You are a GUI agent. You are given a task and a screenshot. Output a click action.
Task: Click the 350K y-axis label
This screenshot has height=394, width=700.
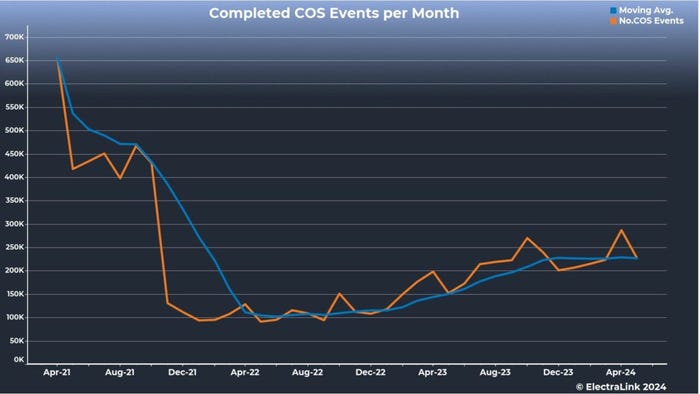point(14,201)
